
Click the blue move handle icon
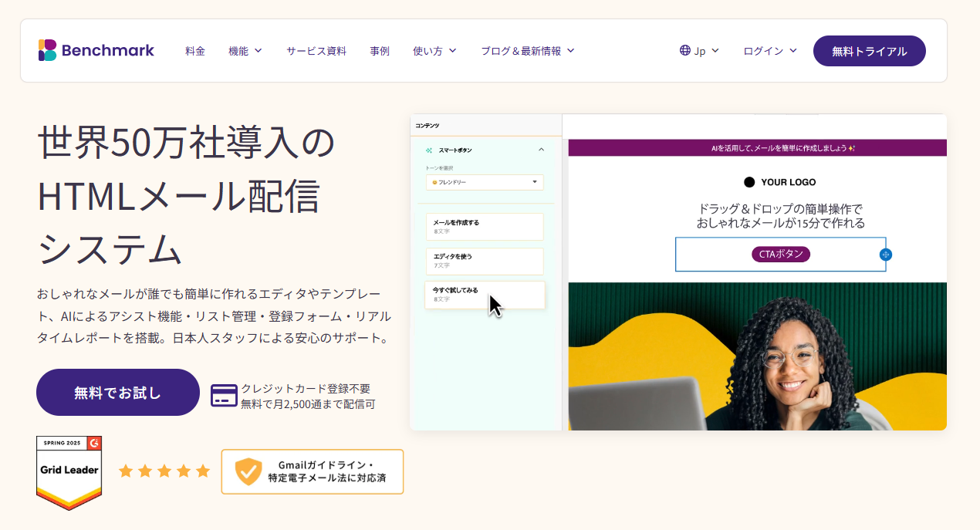pos(886,255)
